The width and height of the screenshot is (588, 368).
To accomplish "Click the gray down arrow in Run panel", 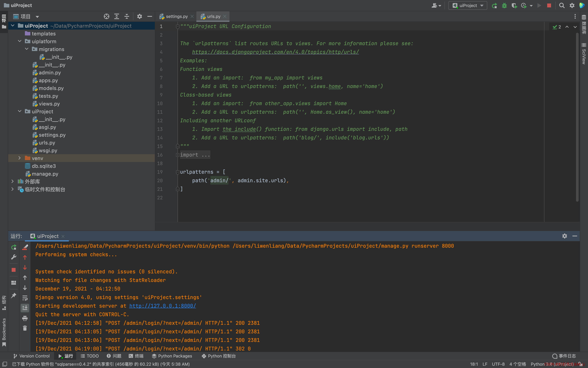I will click(x=25, y=288).
